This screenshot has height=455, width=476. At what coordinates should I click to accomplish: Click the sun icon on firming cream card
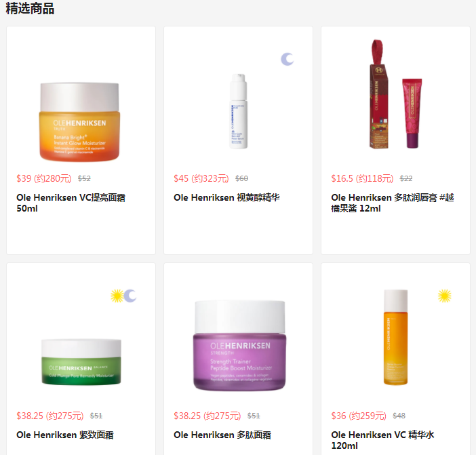pos(117,296)
